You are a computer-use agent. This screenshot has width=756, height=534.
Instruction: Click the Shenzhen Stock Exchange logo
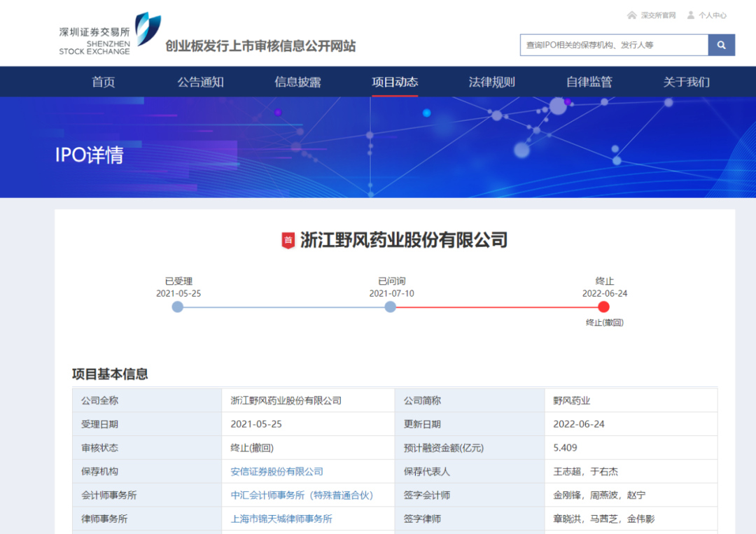point(110,34)
